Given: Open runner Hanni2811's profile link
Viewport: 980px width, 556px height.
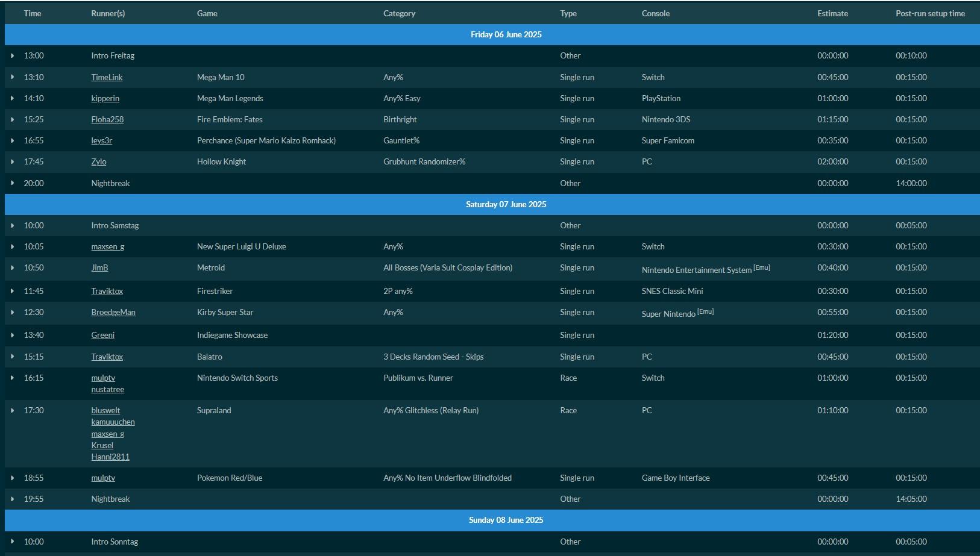Looking at the screenshot, I should [x=110, y=457].
